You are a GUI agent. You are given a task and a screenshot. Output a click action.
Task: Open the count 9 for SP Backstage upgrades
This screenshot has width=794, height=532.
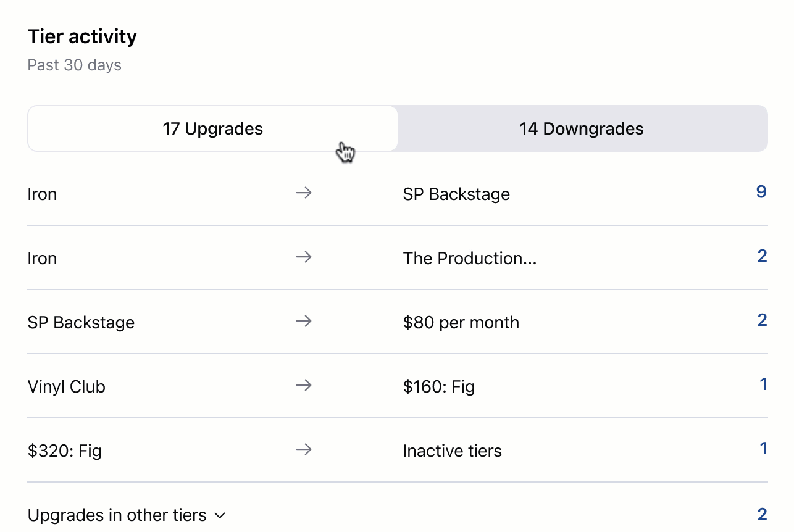(761, 192)
